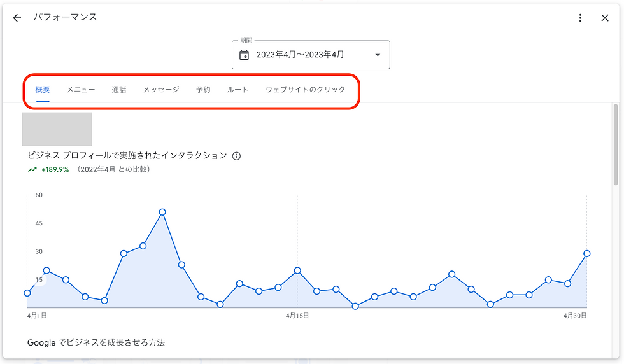Click the calendar icon in the period field
624x364 pixels.
click(244, 55)
